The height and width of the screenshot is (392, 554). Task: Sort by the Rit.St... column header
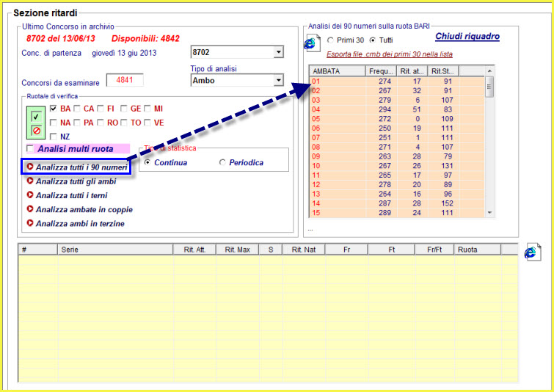[443, 71]
